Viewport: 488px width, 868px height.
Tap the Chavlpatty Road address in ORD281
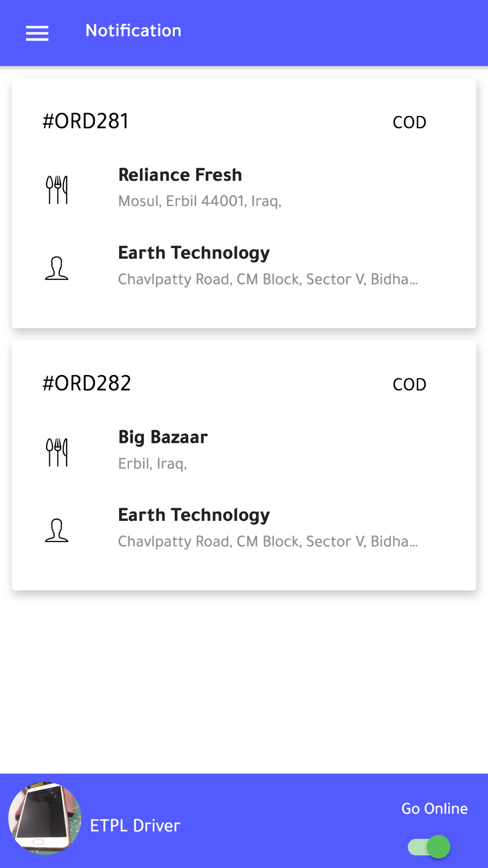268,279
